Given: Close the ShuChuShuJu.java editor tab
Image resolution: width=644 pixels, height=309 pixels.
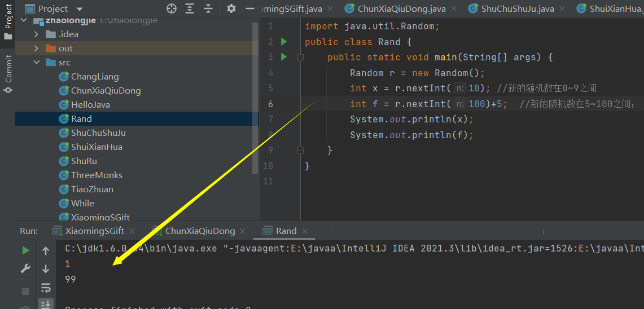Looking at the screenshot, I should click(562, 8).
